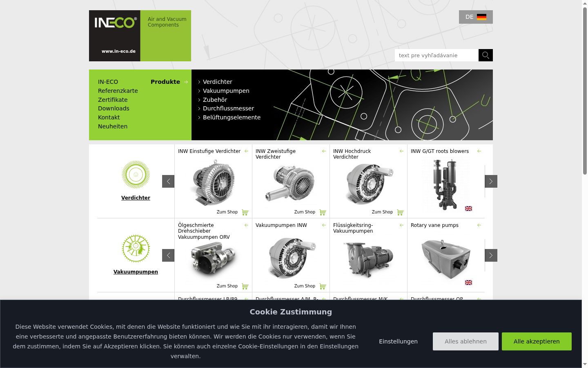588x368 pixels.
Task: Open the Downloads menu entry
Action: (114, 108)
